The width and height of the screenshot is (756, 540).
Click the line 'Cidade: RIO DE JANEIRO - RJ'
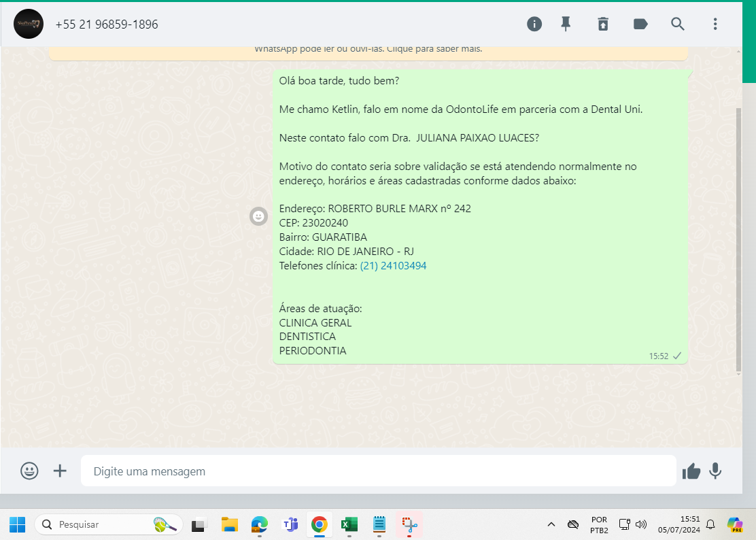click(346, 252)
